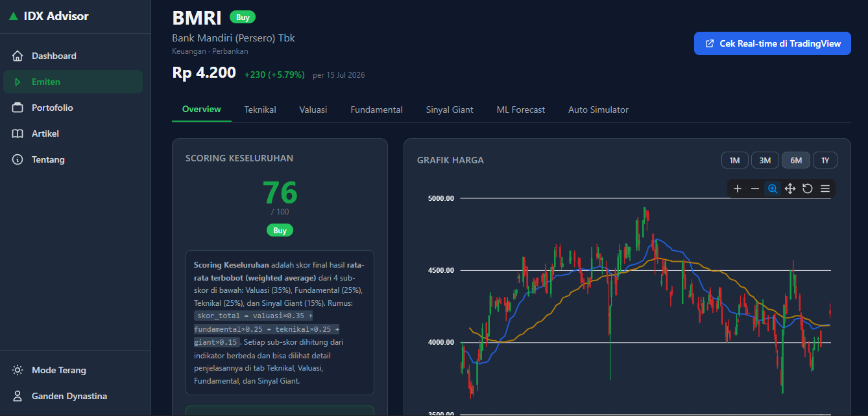This screenshot has height=416, width=868.
Task: Open the Tentang page
Action: (x=73, y=159)
